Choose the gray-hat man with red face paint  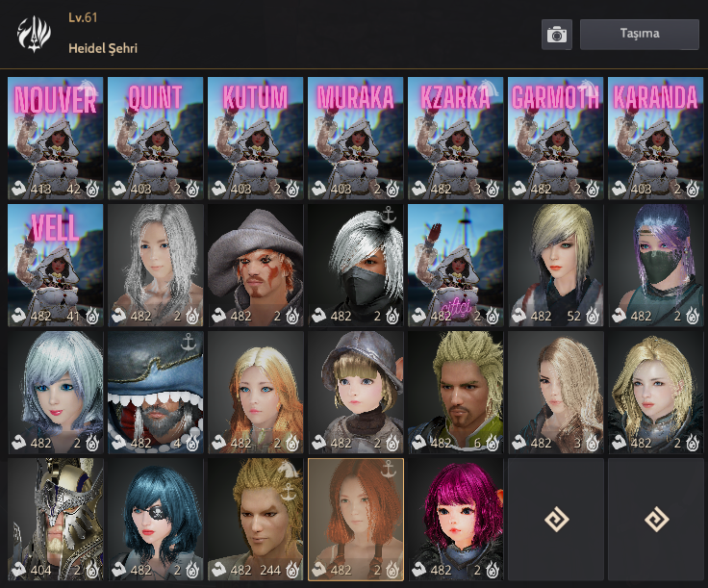[x=256, y=265]
